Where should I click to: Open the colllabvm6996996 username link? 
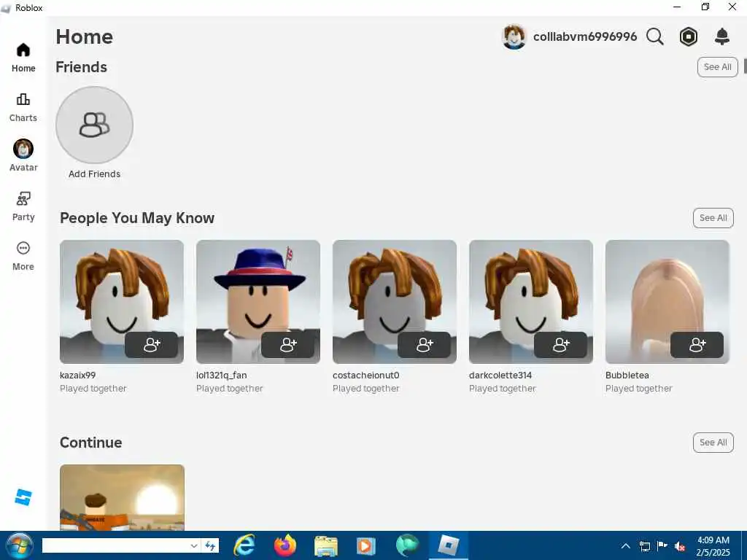pos(585,36)
